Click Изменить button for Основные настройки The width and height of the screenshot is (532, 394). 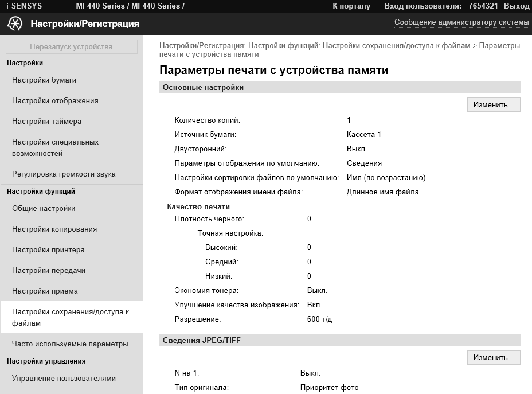pos(494,105)
